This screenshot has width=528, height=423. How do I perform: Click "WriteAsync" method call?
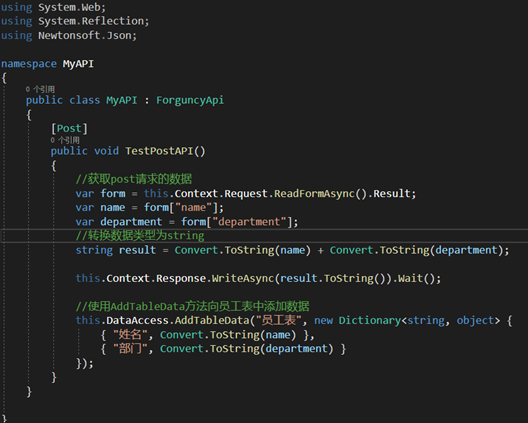[x=243, y=278]
